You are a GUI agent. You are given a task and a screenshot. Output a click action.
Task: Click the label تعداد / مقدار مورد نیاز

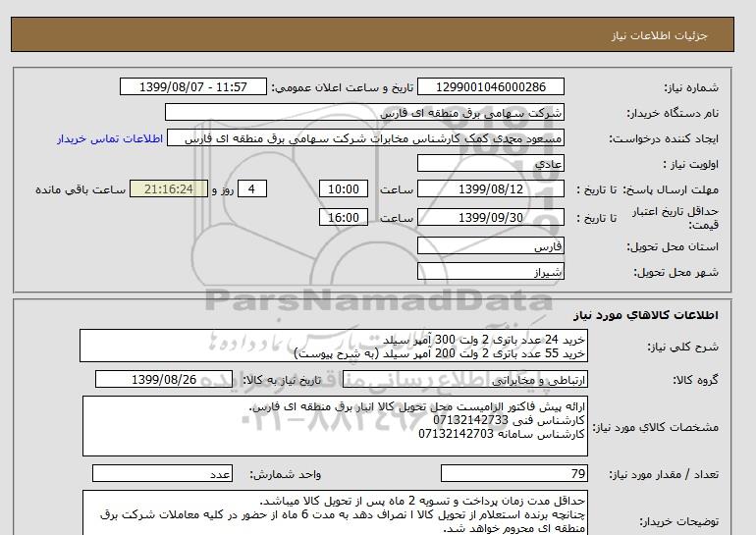tap(664, 475)
